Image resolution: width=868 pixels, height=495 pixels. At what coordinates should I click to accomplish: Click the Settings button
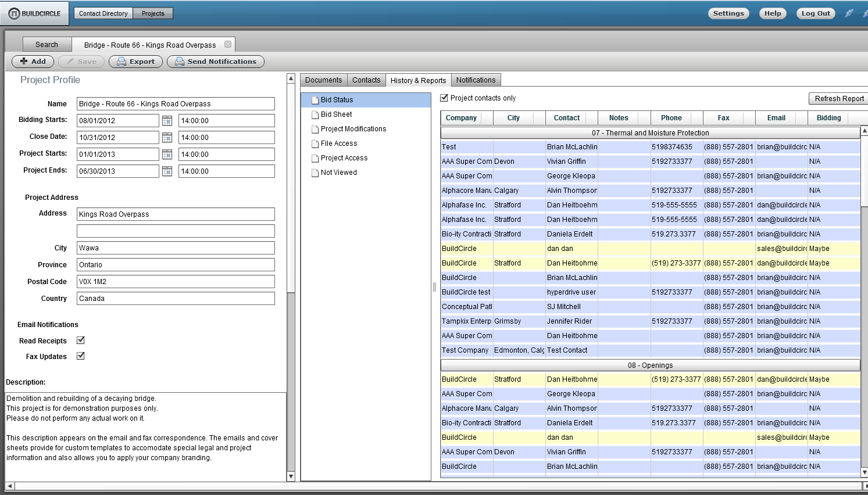728,13
